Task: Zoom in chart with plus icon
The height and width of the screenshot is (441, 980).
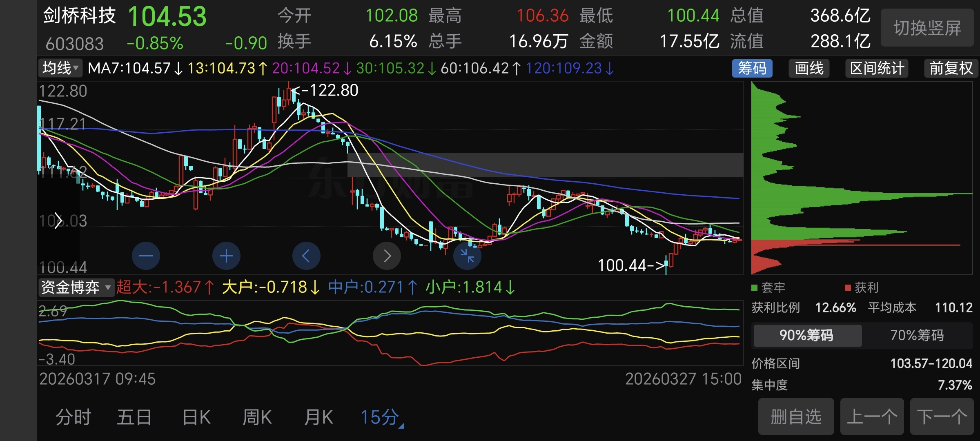Action: (226, 256)
